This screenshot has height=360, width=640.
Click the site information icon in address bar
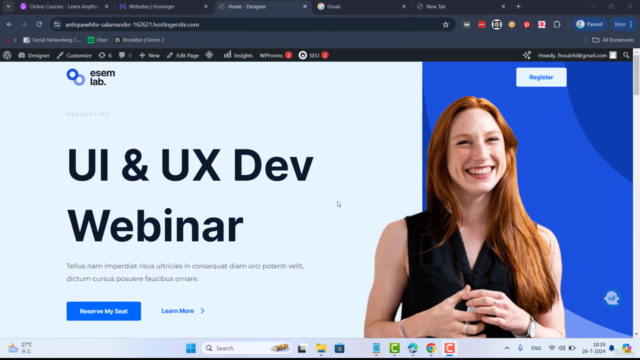pyautogui.click(x=57, y=24)
